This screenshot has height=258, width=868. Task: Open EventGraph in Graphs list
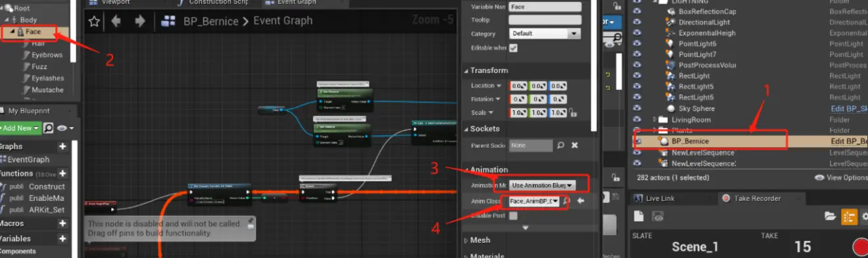click(x=28, y=160)
